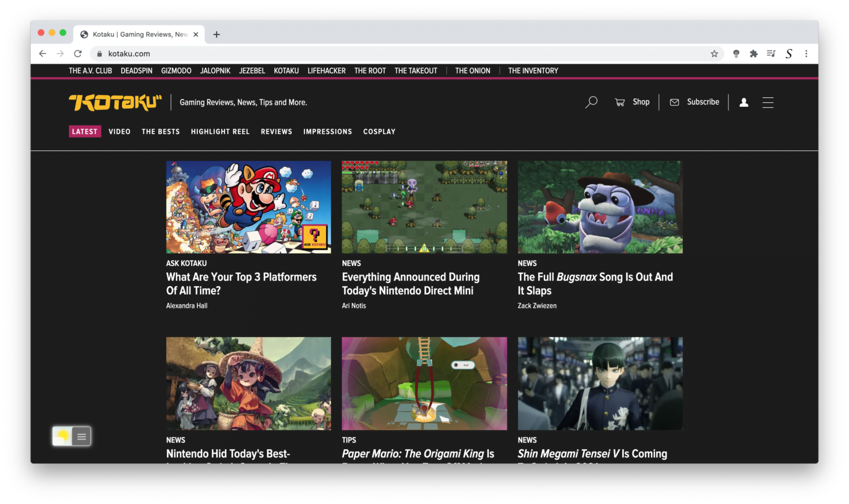Click the Shop shopping cart icon
849x504 pixels.
point(621,102)
